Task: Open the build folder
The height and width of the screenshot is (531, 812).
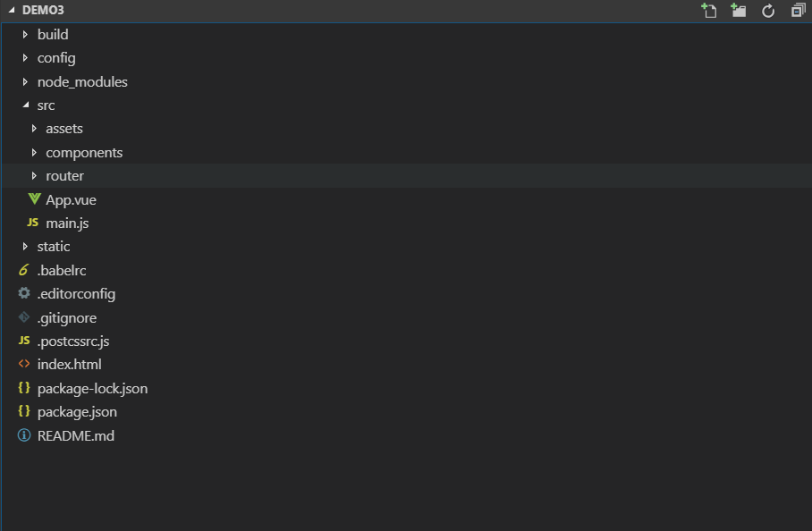Action: 52,34
